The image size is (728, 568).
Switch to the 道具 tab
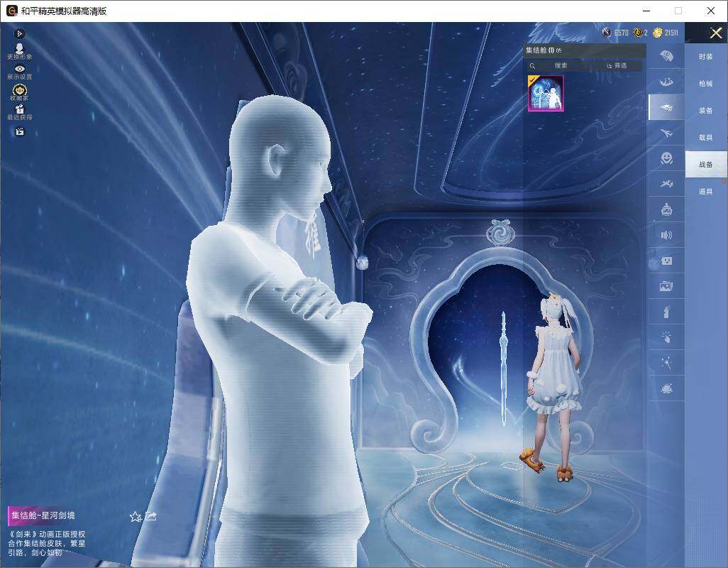click(x=706, y=192)
